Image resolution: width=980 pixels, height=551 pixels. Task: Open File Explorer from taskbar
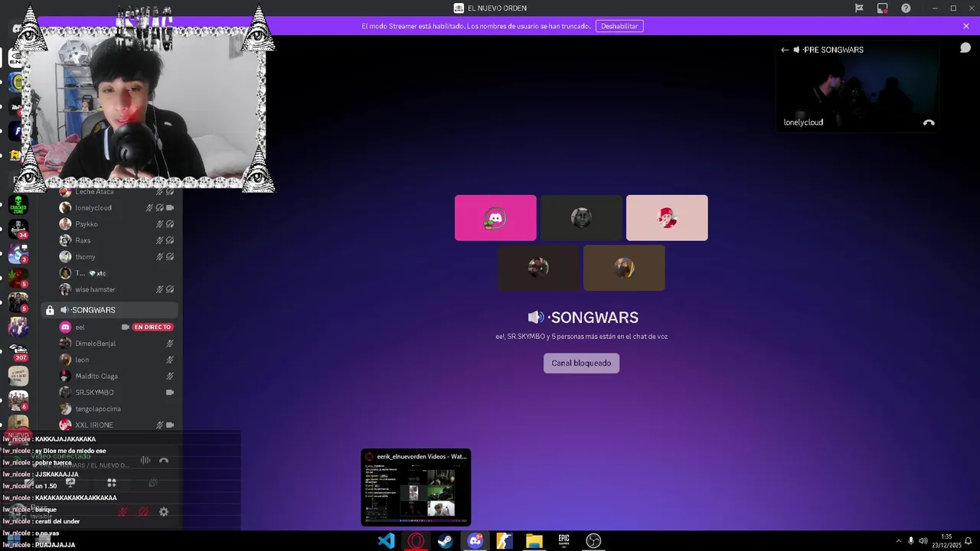pos(534,541)
